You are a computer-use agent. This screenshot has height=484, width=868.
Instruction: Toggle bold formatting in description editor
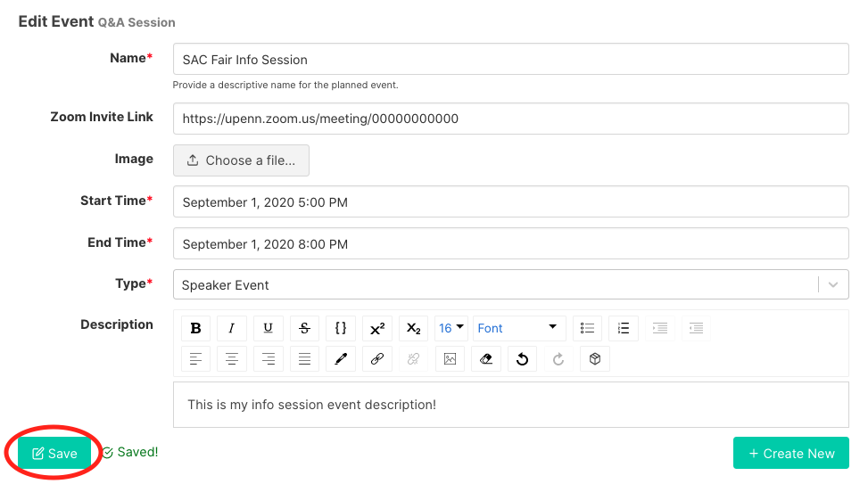click(x=195, y=328)
